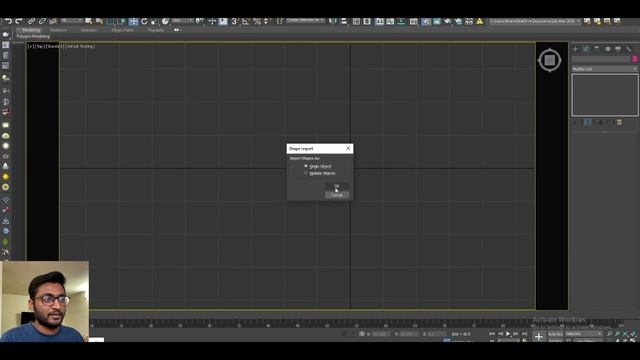
Task: Click the Go to End playback button
Action: (524, 334)
